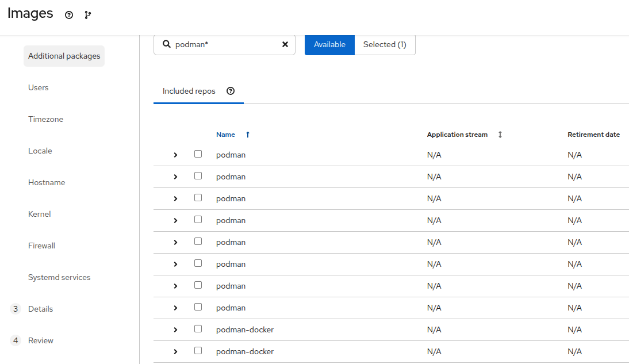Select the first podman-docker package checkbox
The height and width of the screenshot is (364, 629).
pos(198,329)
